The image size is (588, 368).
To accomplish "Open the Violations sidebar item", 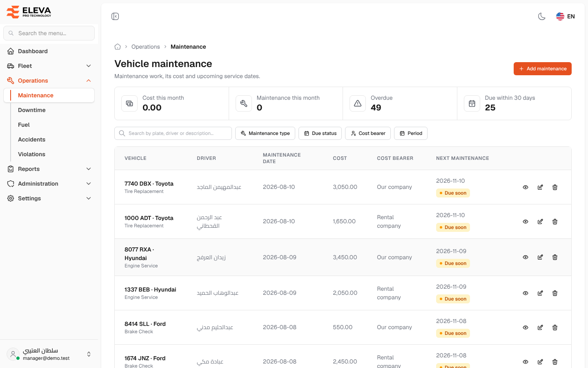I will (32, 154).
